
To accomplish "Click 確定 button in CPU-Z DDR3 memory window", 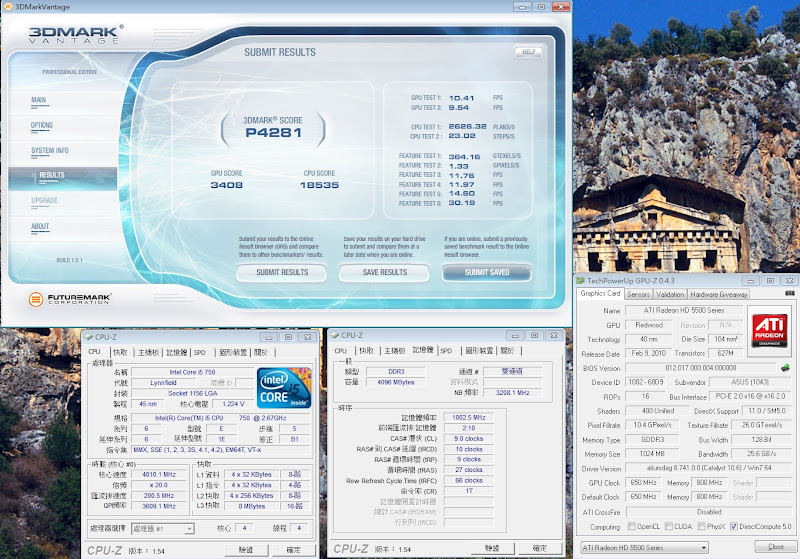I will click(x=540, y=548).
